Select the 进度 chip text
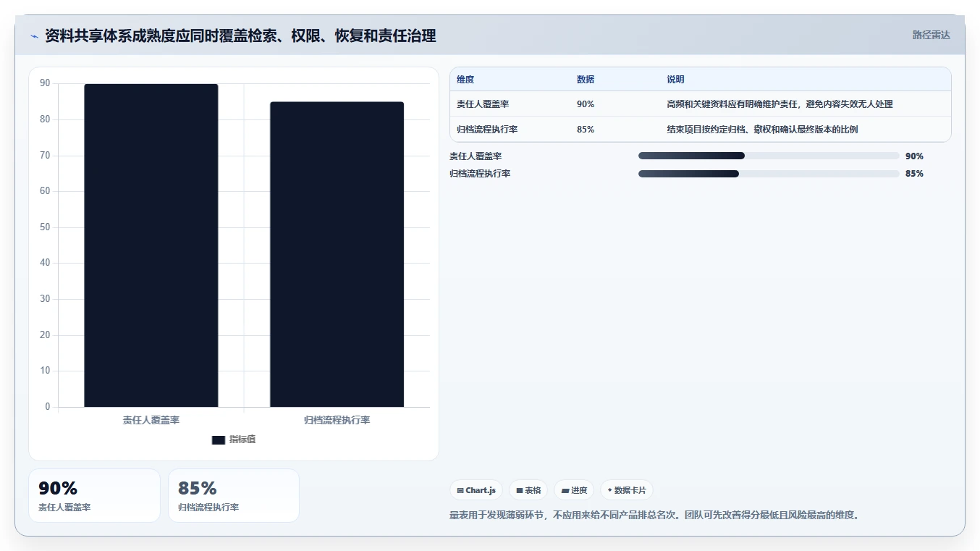 click(x=579, y=490)
